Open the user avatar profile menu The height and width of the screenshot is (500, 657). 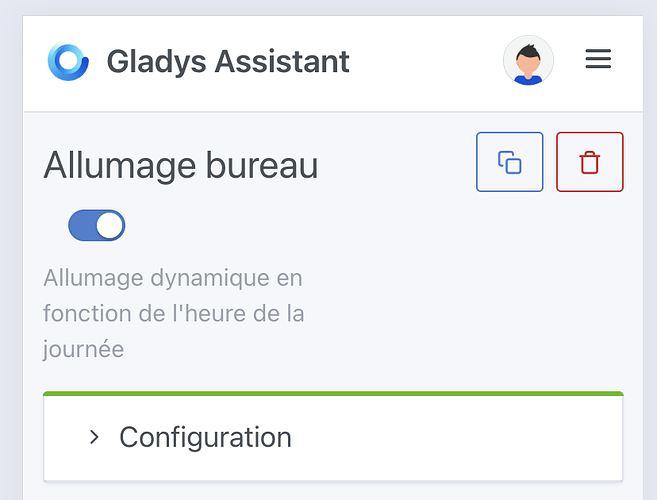click(x=528, y=61)
